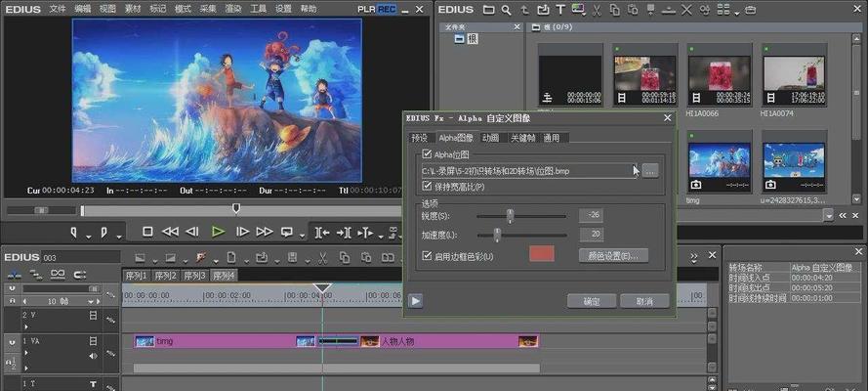Click the Add title T icon in bin
This screenshot has width=868, height=391.
pyautogui.click(x=560, y=10)
